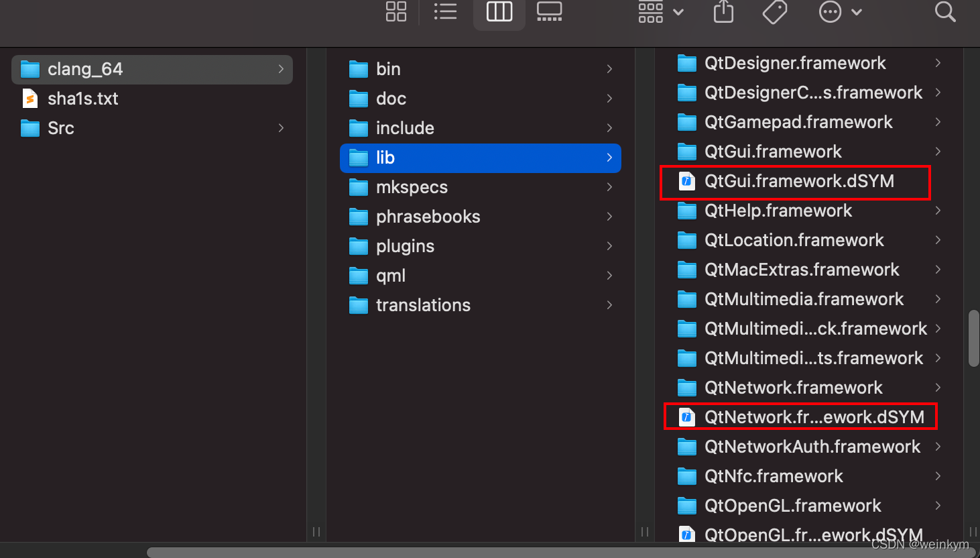Open the group-by options dropdown
Viewport: 980px width, 558px height.
coord(661,11)
